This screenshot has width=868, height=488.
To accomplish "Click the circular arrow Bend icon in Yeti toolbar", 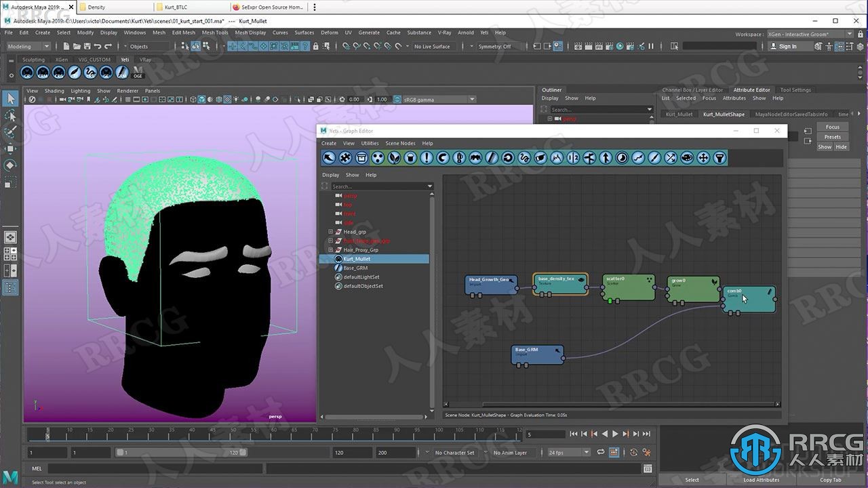I will tap(508, 158).
